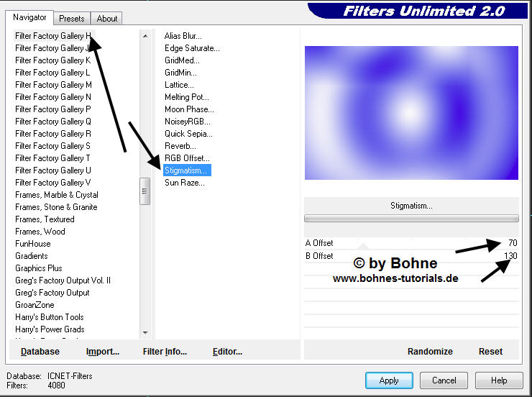Open the filter Editor...

227,352
